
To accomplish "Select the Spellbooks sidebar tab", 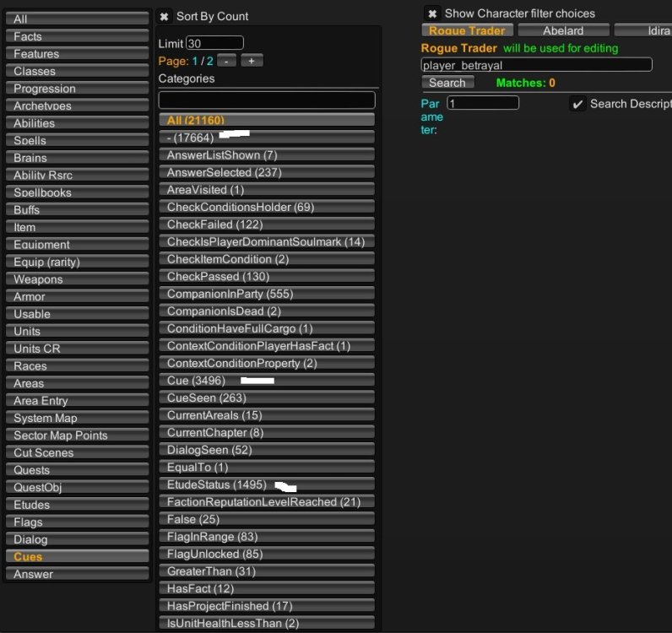I will [x=77, y=192].
